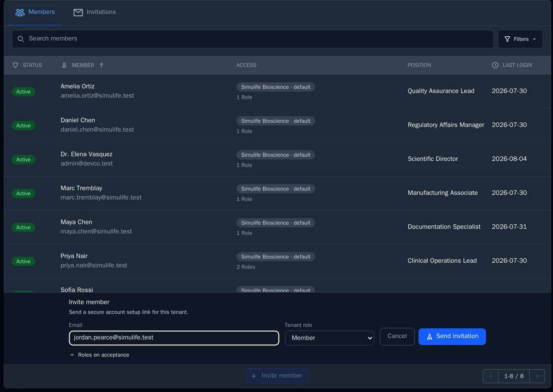Click the shield icon beside STATUS
The width and height of the screenshot is (553, 392).
tap(15, 65)
